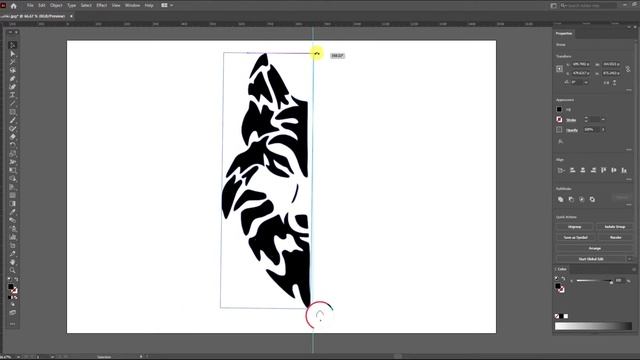Open the Window menu
Viewport: 640px width, 360px height.
pos(132,5)
